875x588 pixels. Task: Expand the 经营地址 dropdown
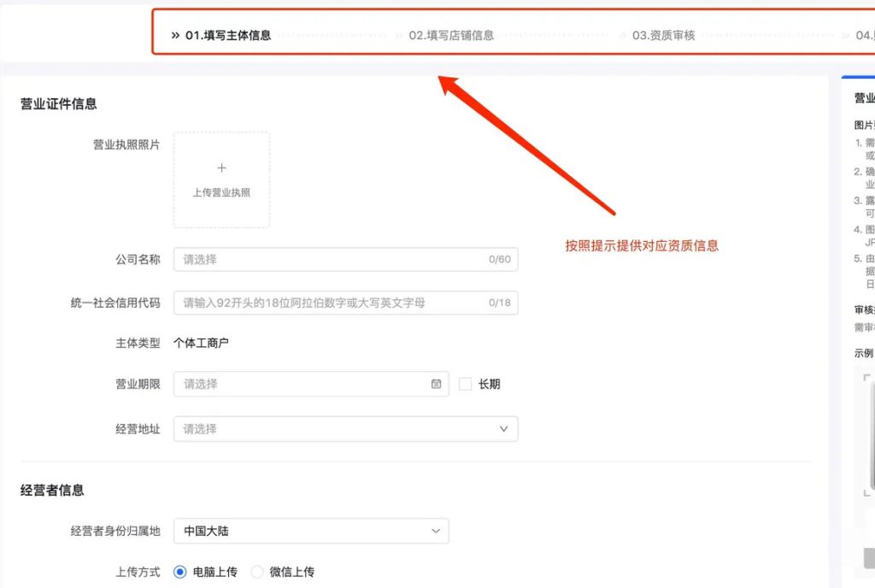[504, 429]
